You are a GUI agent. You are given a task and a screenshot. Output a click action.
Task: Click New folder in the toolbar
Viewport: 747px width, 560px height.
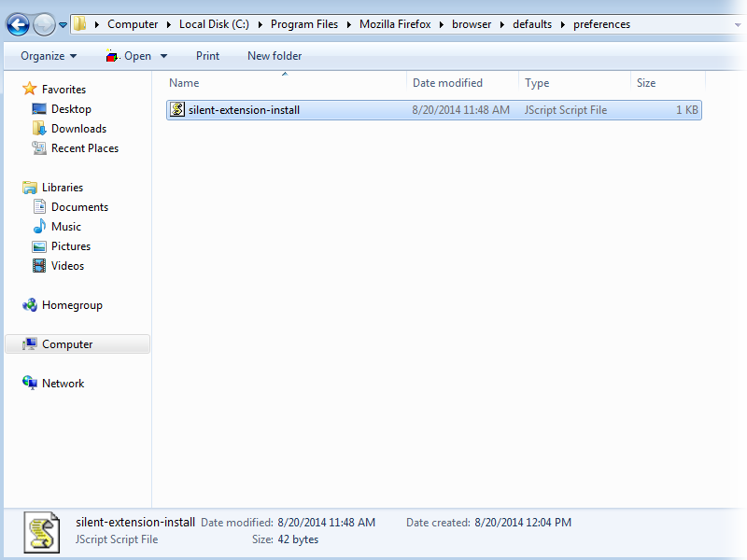275,56
